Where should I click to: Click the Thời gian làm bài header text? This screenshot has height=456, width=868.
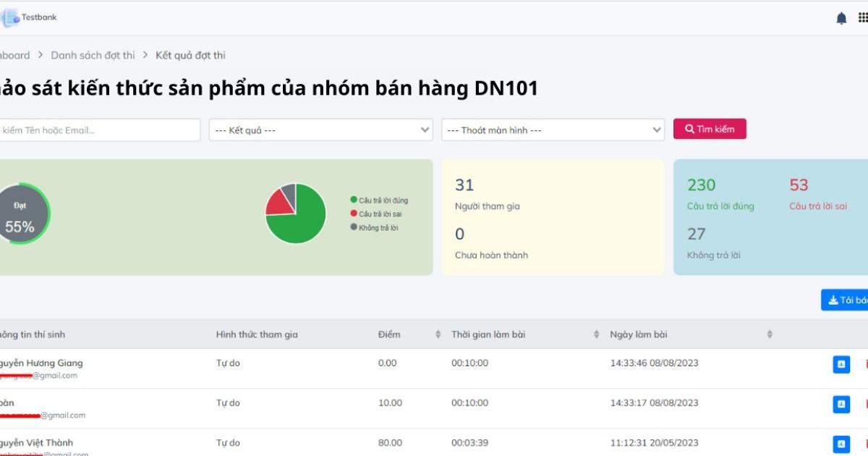coord(488,334)
